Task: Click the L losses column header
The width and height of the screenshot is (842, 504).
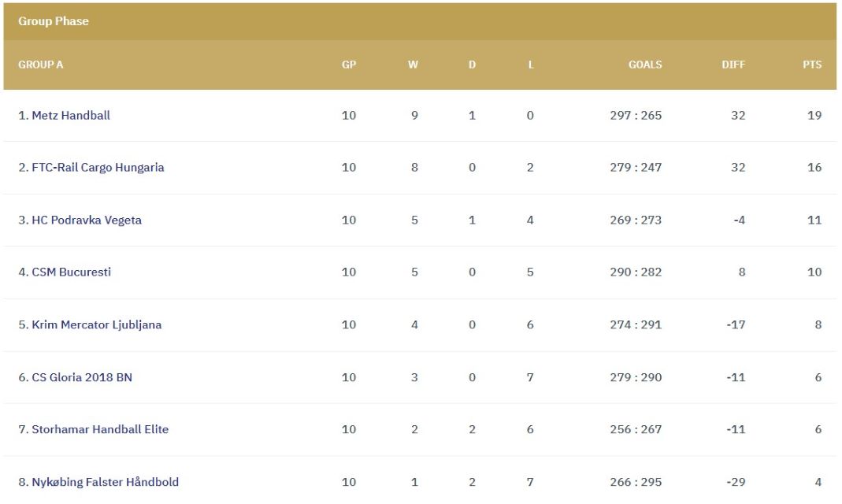Action: point(530,65)
